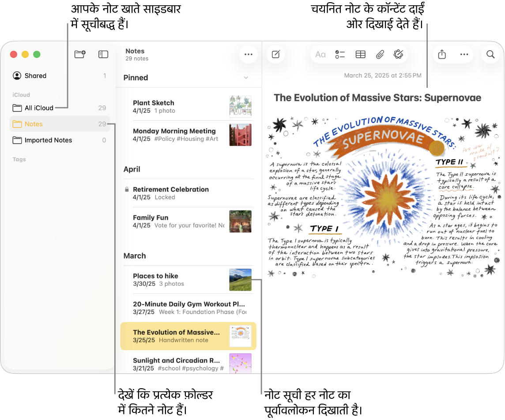Image resolution: width=505 pixels, height=420 pixels.
Task: Open the Monday Morning Meeting note
Action: (188, 135)
